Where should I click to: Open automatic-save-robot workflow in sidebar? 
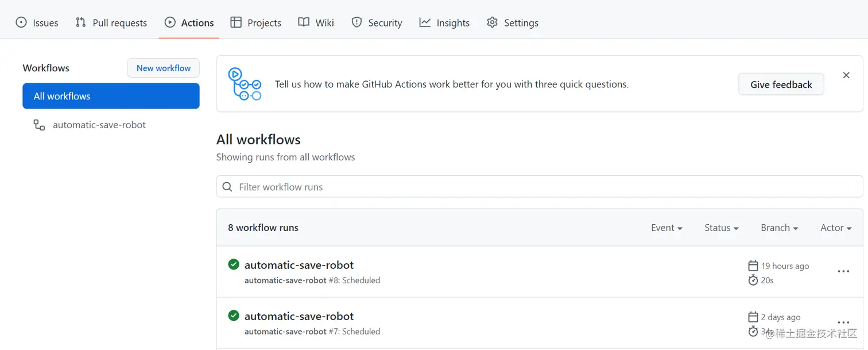pos(99,125)
